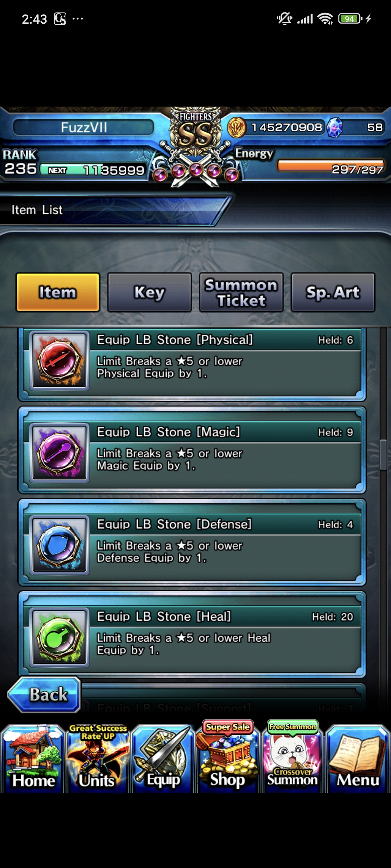Tap the Back button
This screenshot has height=868, width=391.
coord(44,695)
